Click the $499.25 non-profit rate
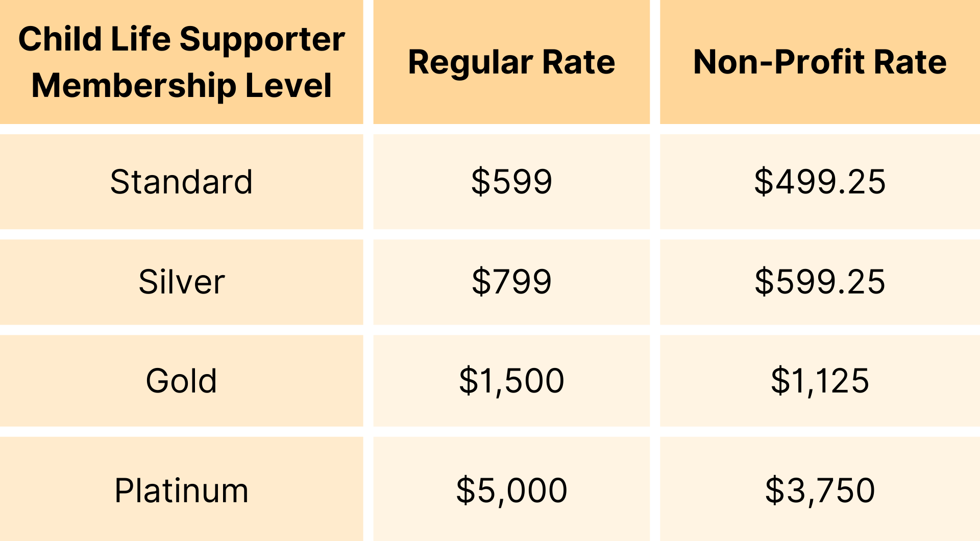 (x=820, y=182)
